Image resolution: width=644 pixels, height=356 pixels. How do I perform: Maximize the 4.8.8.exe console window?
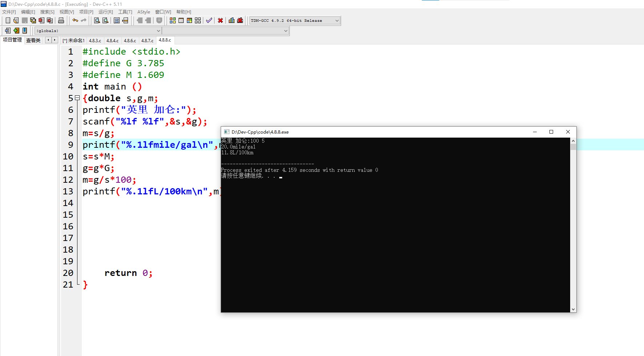[x=551, y=132]
